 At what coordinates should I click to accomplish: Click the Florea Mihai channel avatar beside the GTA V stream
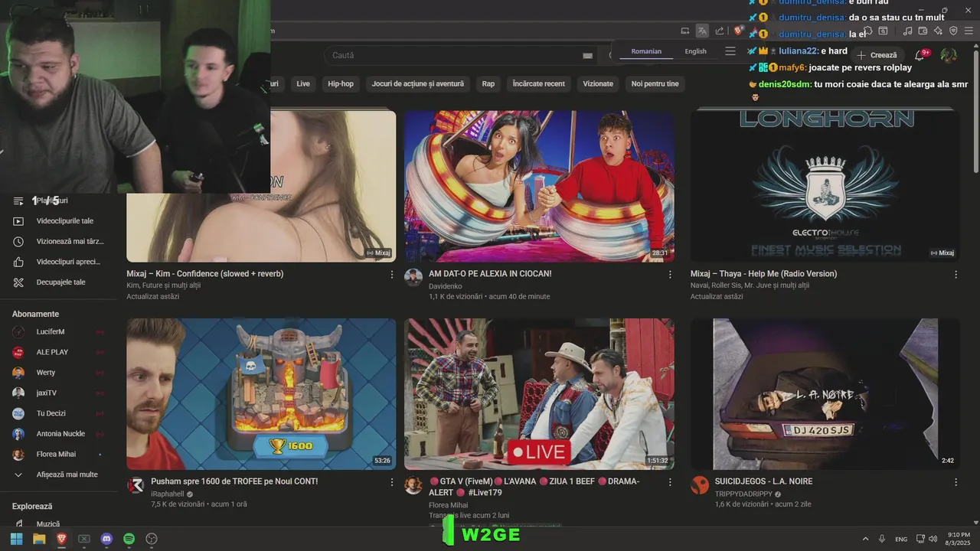[x=413, y=485]
